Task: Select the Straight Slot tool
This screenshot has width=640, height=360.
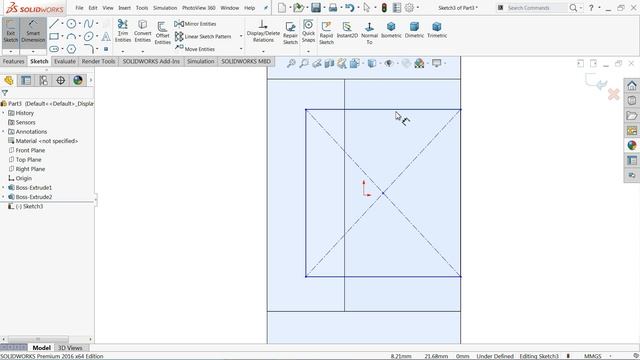Action: (53, 49)
